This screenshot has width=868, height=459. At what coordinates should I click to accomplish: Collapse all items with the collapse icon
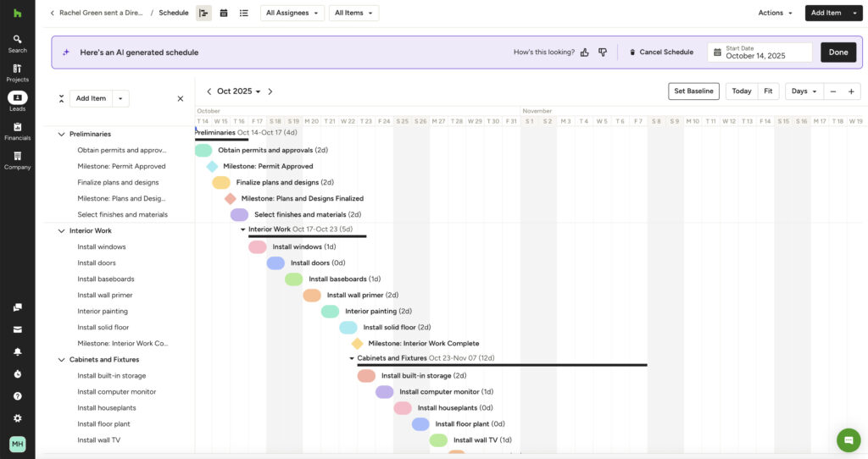(x=61, y=98)
